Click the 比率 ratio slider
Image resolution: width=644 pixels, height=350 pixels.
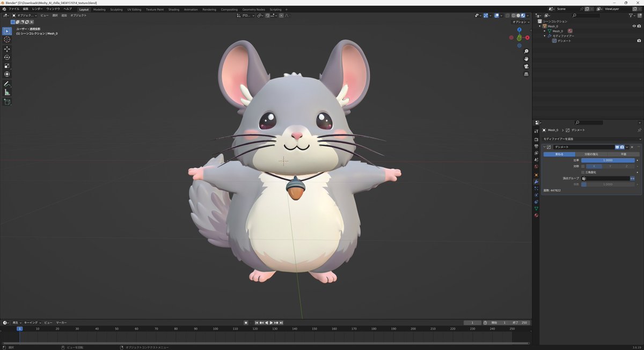(x=608, y=160)
